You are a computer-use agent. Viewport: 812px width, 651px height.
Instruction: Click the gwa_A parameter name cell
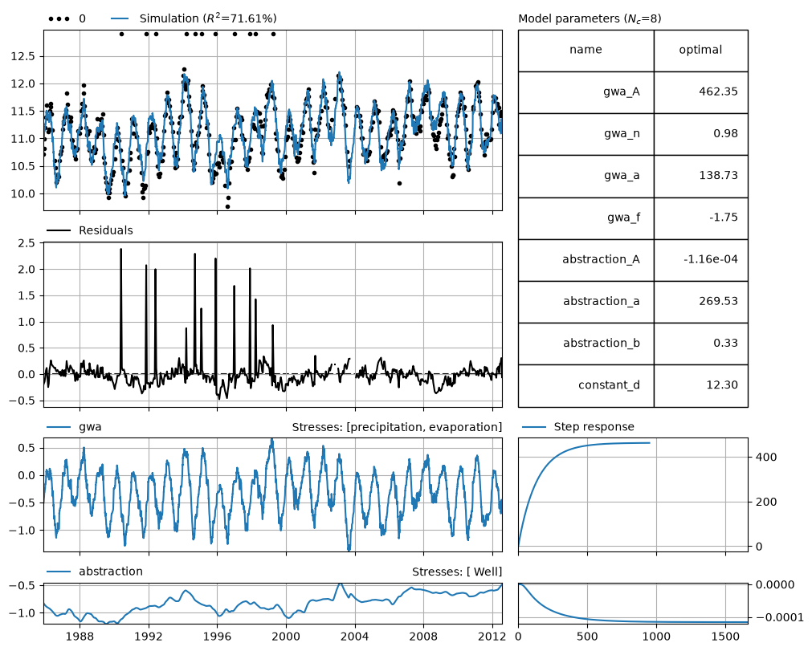pyautogui.click(x=586, y=92)
